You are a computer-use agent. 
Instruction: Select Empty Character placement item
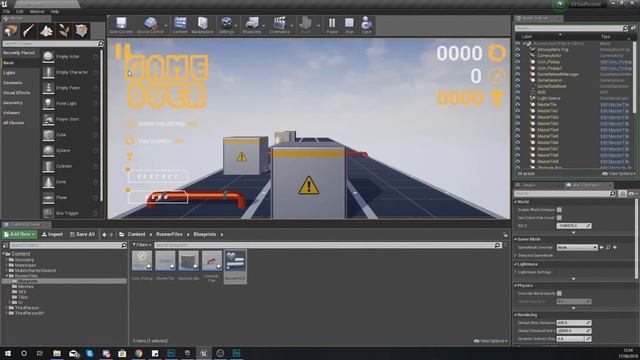pos(70,72)
